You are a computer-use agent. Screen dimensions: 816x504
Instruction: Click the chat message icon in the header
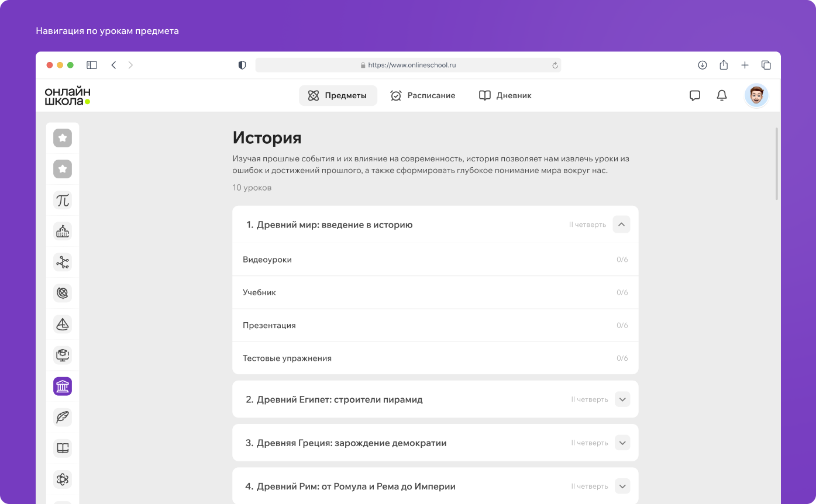click(694, 95)
